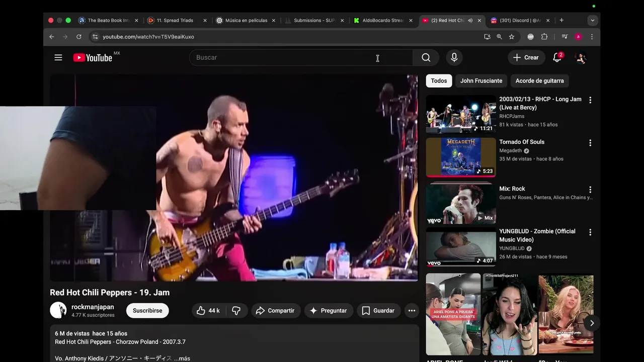The width and height of the screenshot is (644, 362).
Task: Open a new browser tab
Action: pos(561,21)
